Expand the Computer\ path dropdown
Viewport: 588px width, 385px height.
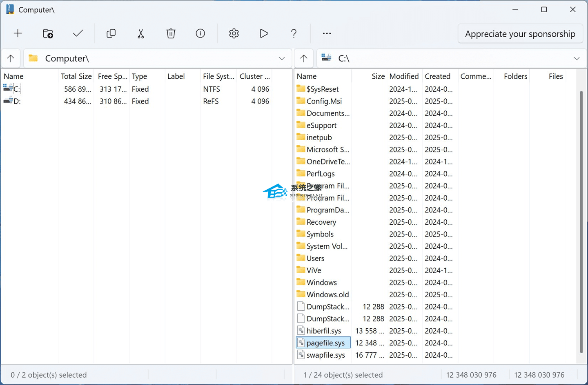pos(282,58)
